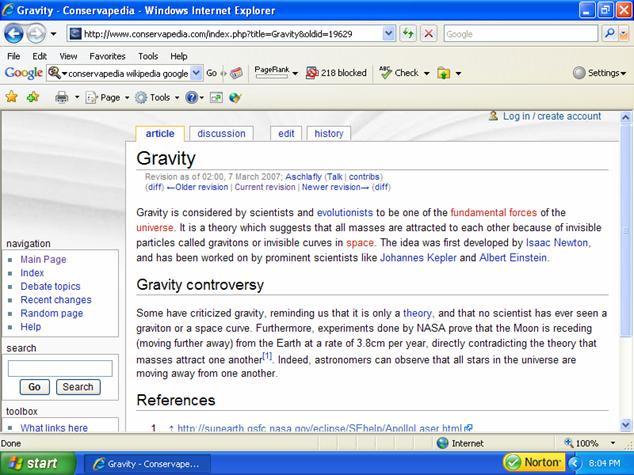Click the ABC Check spelling button

click(x=399, y=73)
